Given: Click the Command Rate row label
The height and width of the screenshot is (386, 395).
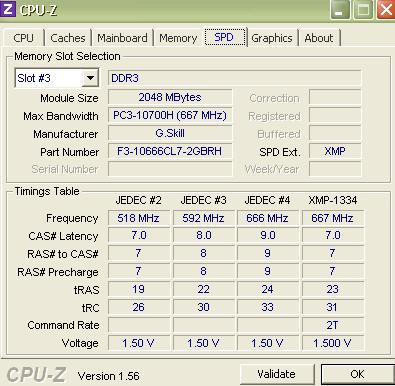Looking at the screenshot, I should (x=63, y=325).
